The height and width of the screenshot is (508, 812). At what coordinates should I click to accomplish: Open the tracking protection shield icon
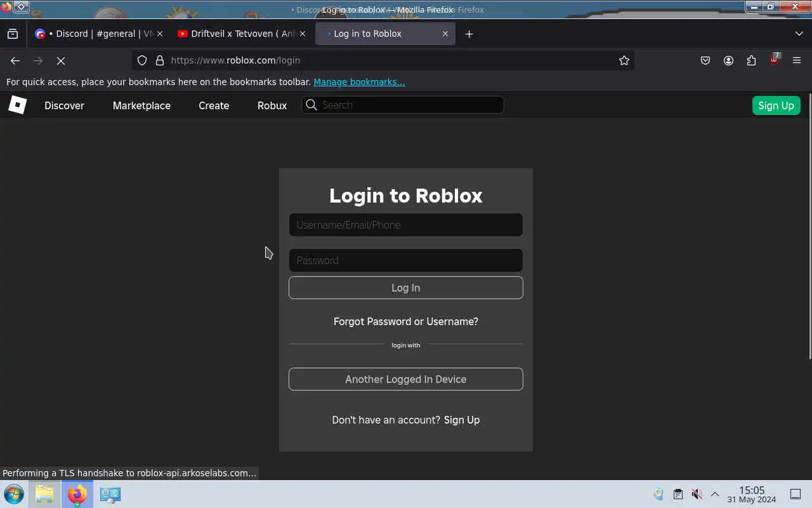pyautogui.click(x=142, y=60)
